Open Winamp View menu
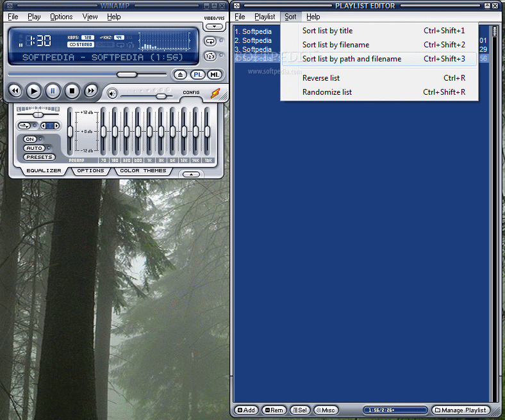The image size is (505, 420). tap(90, 17)
